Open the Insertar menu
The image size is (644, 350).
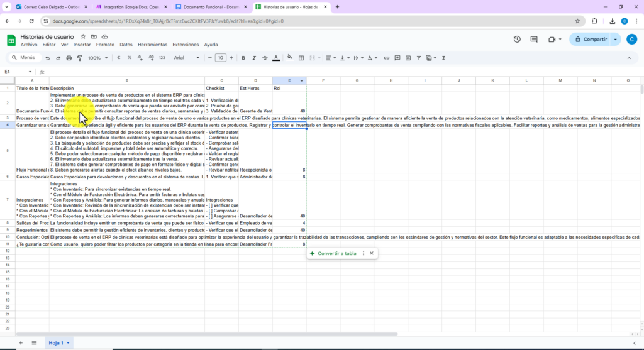[82, 45]
